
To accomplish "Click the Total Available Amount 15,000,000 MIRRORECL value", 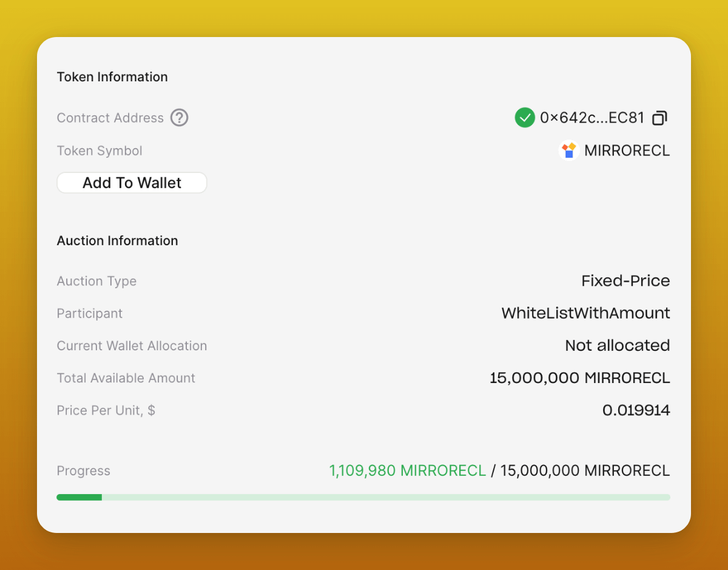I will (x=580, y=378).
